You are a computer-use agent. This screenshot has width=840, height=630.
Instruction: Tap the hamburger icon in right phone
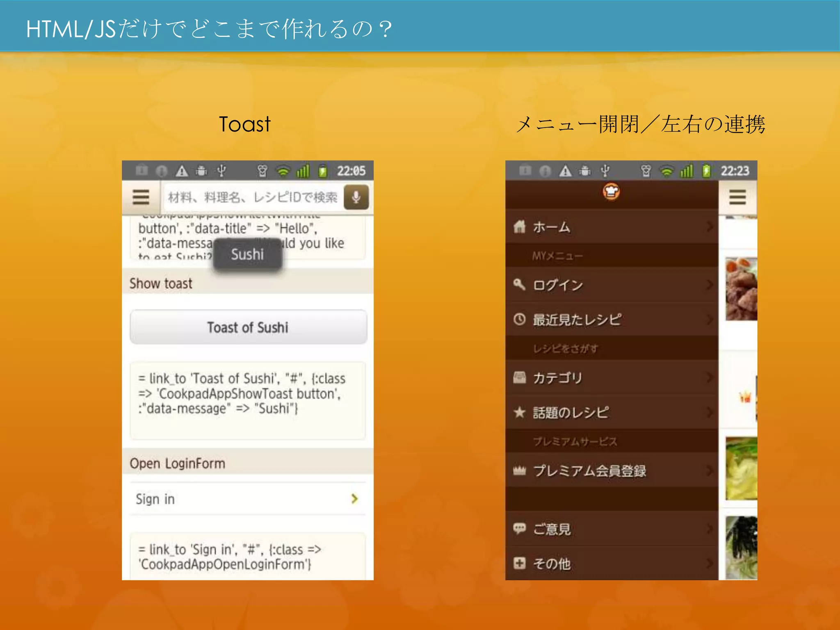pyautogui.click(x=737, y=197)
